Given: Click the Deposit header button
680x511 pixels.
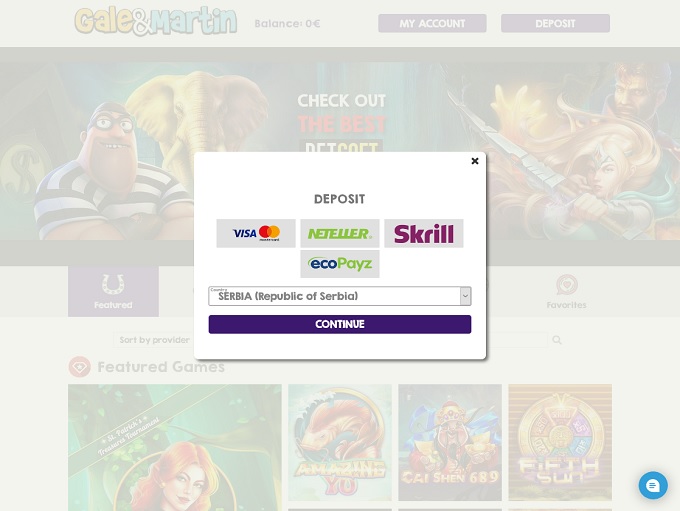Looking at the screenshot, I should 555,23.
